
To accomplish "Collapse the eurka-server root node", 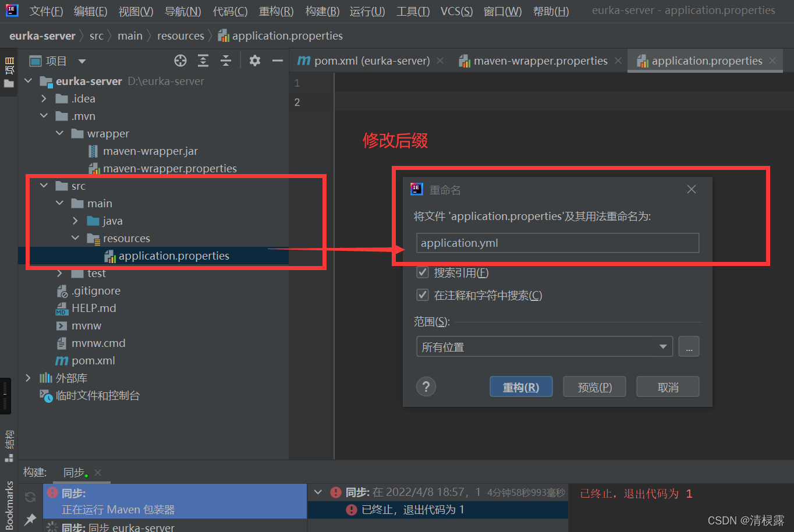I will [28, 81].
